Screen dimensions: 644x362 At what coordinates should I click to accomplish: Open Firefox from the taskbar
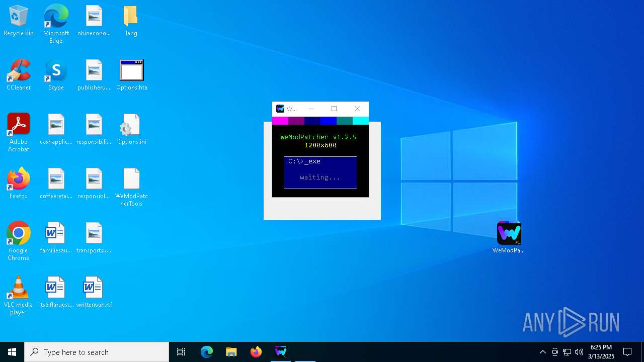(256, 352)
